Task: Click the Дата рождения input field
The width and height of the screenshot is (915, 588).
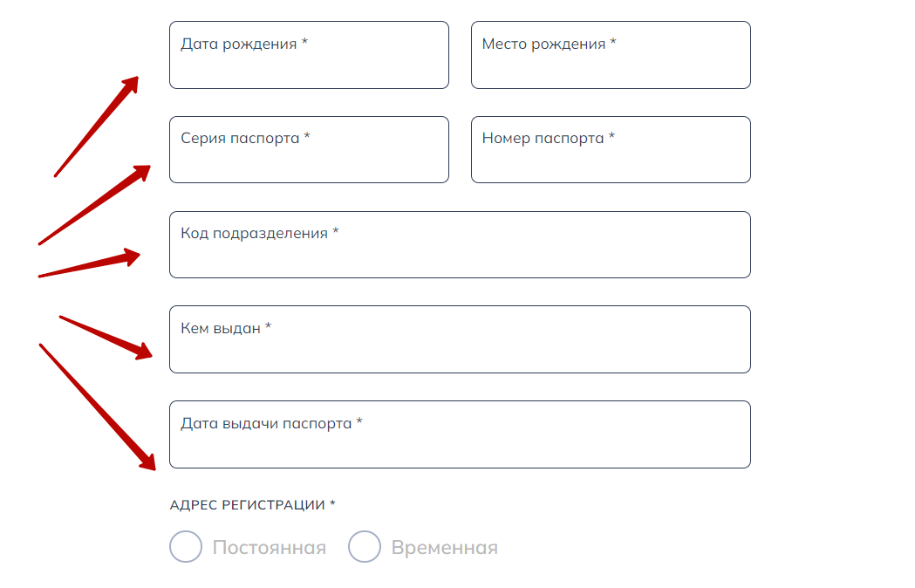Action: pyautogui.click(x=309, y=56)
